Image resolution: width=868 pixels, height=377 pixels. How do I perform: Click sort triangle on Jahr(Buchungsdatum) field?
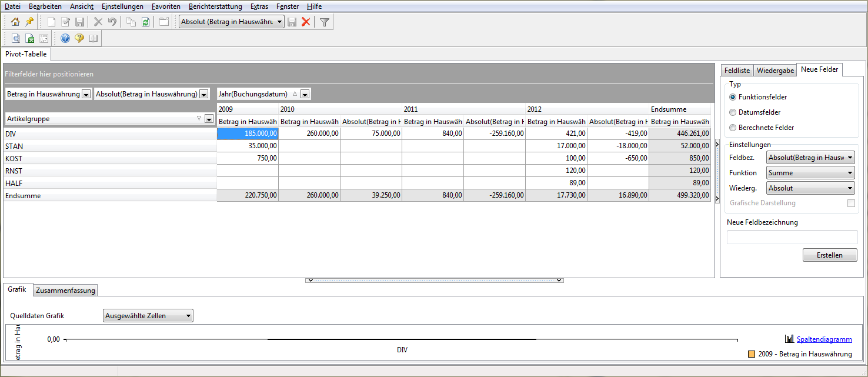click(x=295, y=94)
